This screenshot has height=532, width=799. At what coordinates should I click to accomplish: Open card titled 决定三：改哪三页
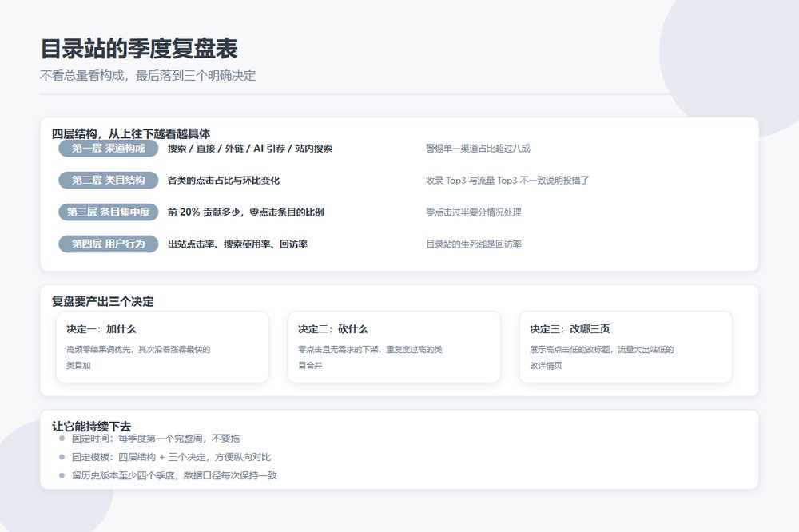626,347
